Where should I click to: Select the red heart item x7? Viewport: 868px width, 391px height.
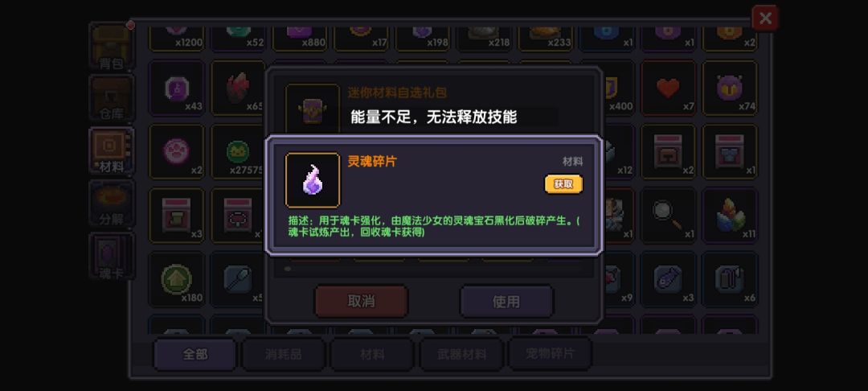[668, 88]
